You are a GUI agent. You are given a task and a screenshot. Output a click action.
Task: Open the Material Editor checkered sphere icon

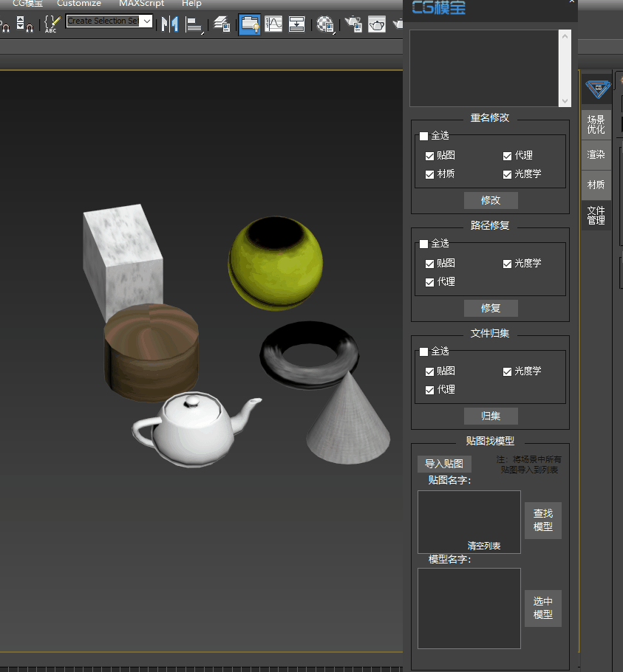pyautogui.click(x=325, y=24)
